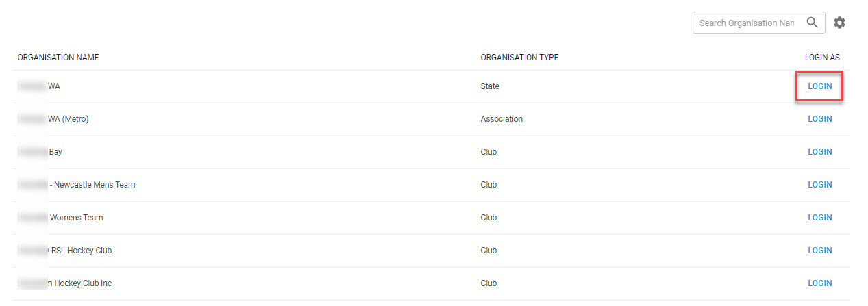Login as the WA State organisation

pyautogui.click(x=819, y=86)
